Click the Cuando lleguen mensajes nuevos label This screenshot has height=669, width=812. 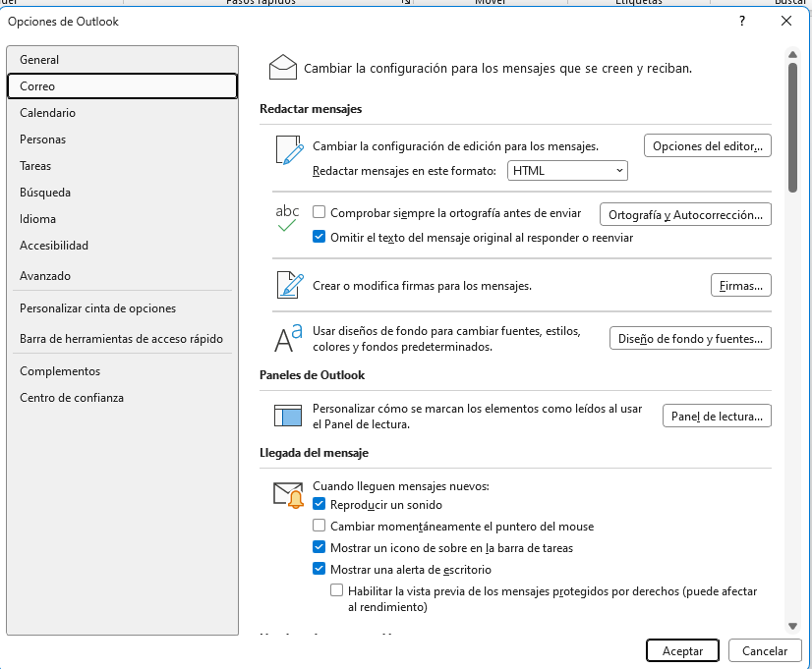401,486
